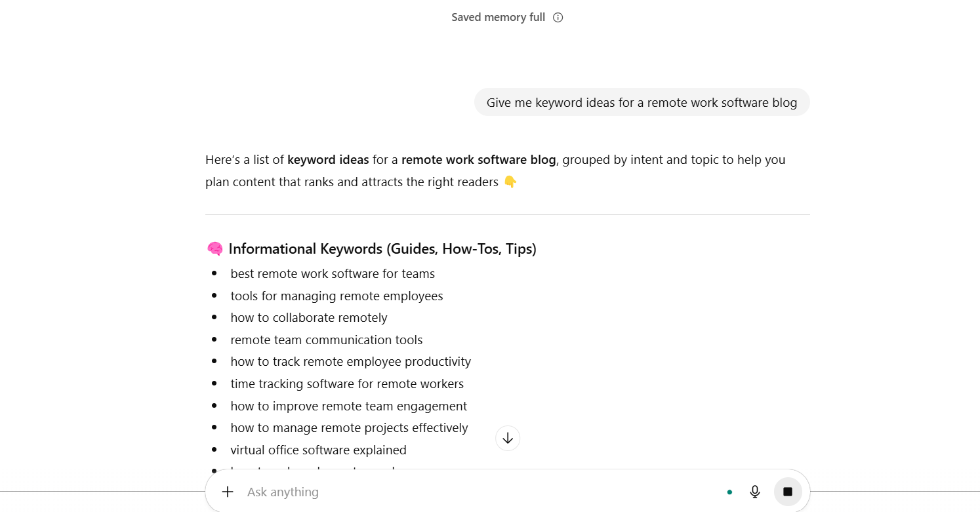980x512 pixels.
Task: Open the Saved memory full info icon
Action: click(x=557, y=17)
